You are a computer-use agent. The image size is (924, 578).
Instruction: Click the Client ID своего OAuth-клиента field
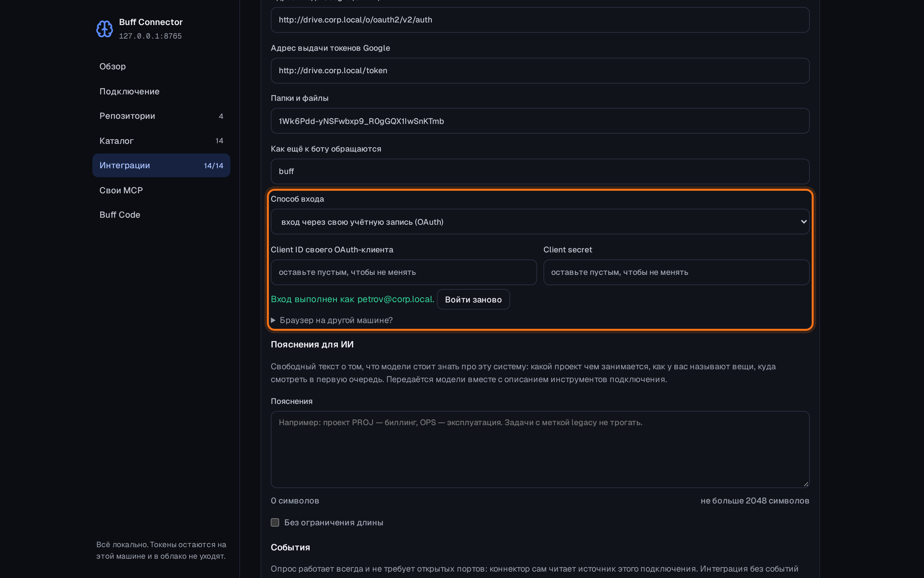click(404, 272)
